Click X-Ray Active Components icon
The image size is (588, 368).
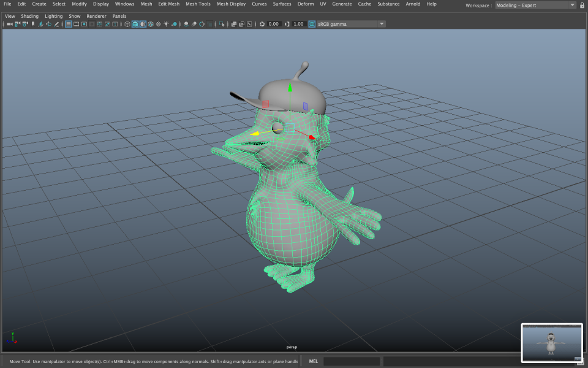[x=241, y=24]
